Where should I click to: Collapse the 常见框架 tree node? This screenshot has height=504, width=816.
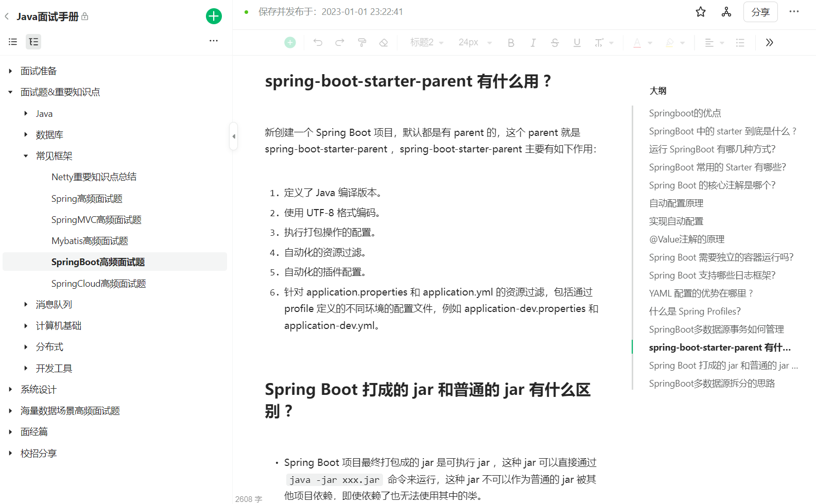(x=26, y=156)
